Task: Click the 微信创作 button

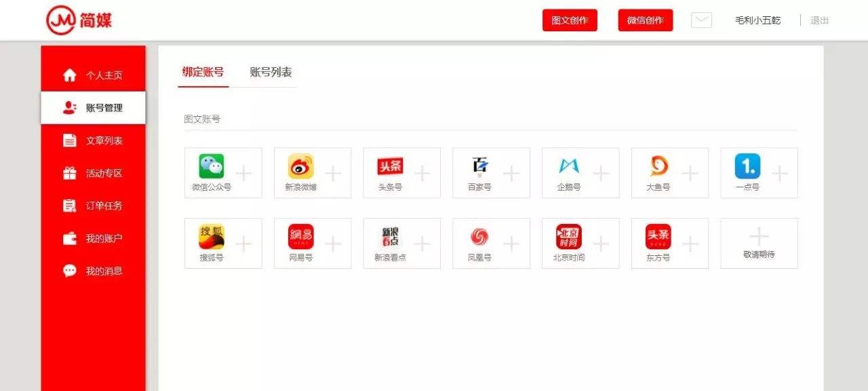Action: point(645,20)
